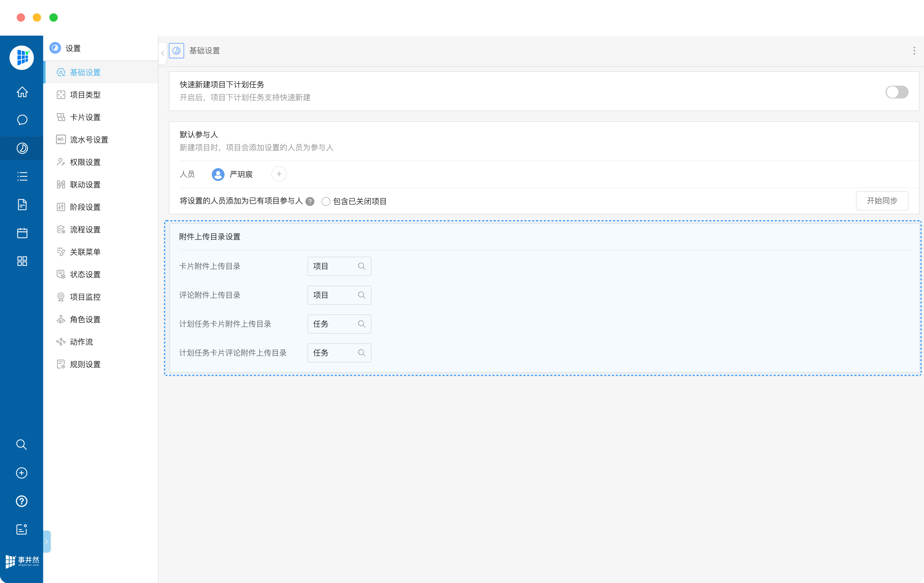Open 卡片附件上传目录 lookup field
Viewport: 924px width, 583px height.
(339, 266)
